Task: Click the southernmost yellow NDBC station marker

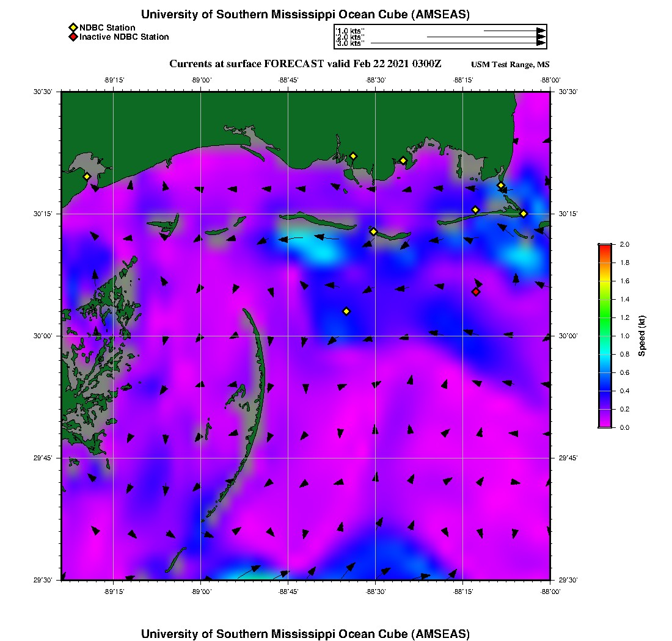Action: pyautogui.click(x=346, y=311)
